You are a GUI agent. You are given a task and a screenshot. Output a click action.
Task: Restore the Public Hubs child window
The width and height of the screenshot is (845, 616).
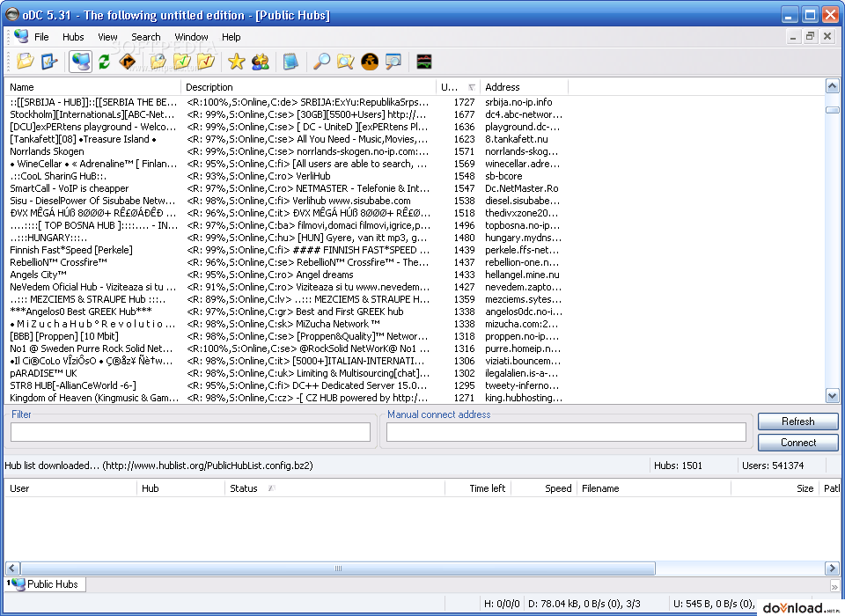[x=810, y=37]
